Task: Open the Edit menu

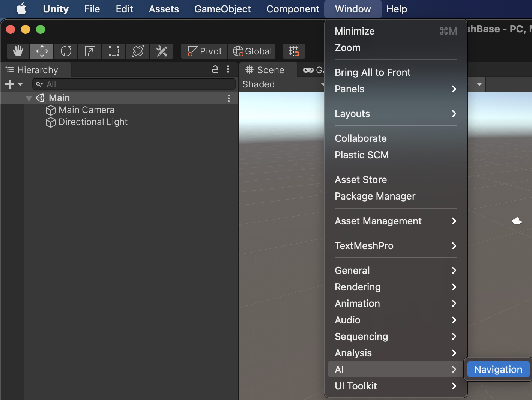Action: coord(125,9)
